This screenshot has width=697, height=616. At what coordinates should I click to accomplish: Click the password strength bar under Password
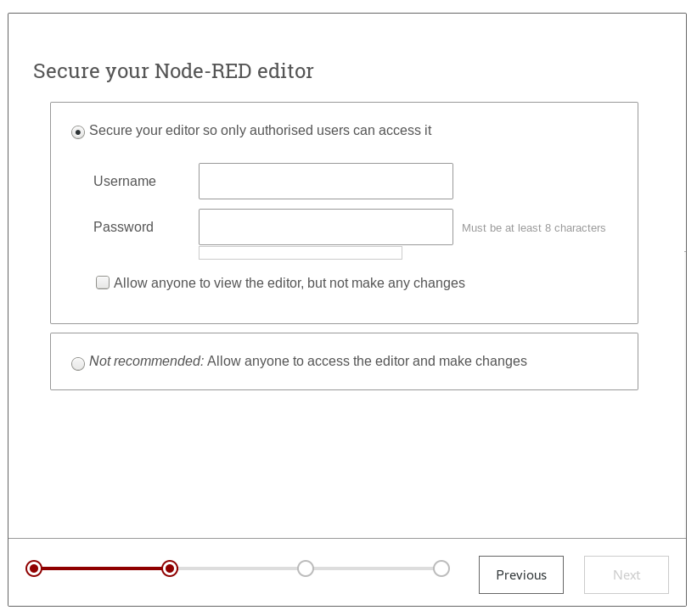point(301,253)
